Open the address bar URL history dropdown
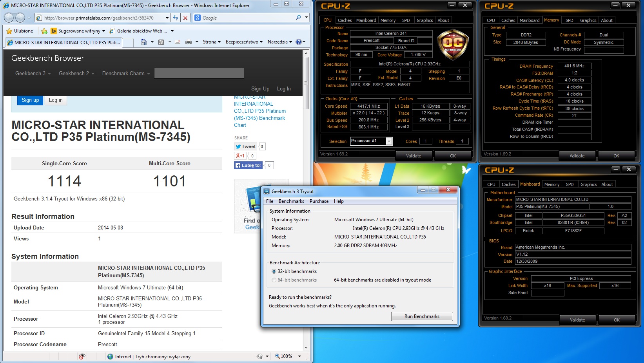644x363 pixels. [x=167, y=18]
